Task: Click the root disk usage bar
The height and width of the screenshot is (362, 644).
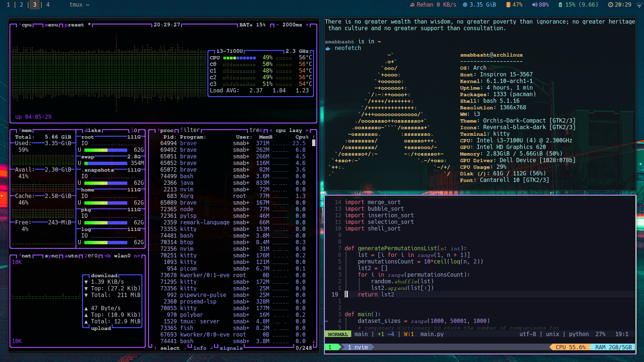Action: pos(106,150)
